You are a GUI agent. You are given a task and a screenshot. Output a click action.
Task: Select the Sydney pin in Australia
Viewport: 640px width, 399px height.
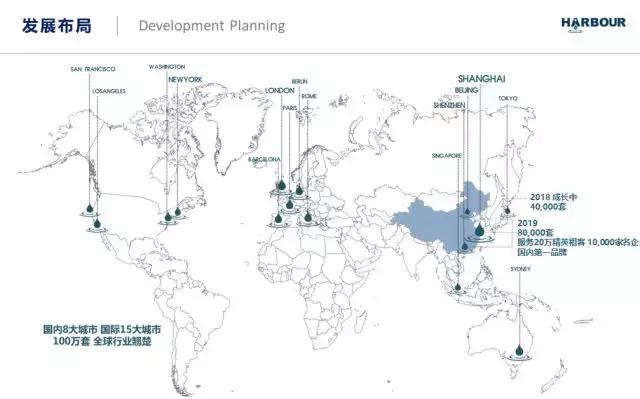click(x=519, y=350)
